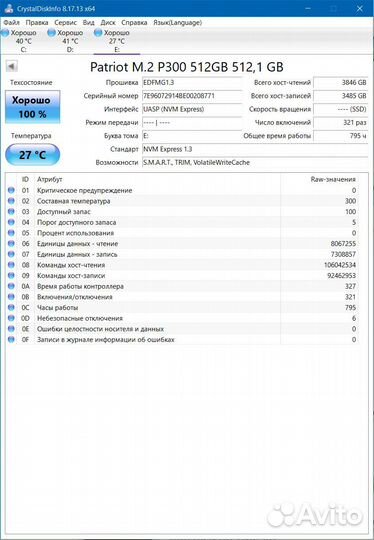Click the 27 °C temperature button
The image size is (374, 540).
[x=33, y=155]
